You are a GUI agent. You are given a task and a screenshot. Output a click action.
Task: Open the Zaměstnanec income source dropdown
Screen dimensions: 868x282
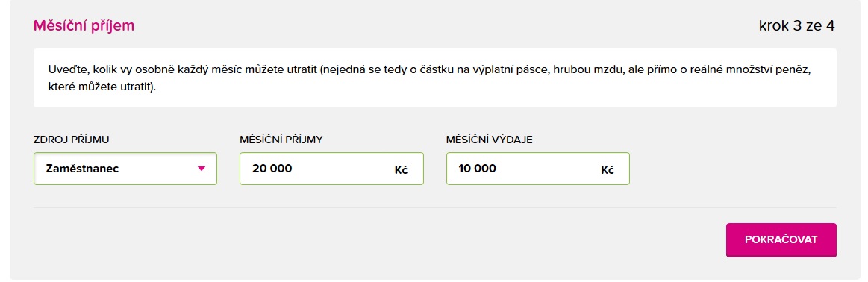click(125, 169)
